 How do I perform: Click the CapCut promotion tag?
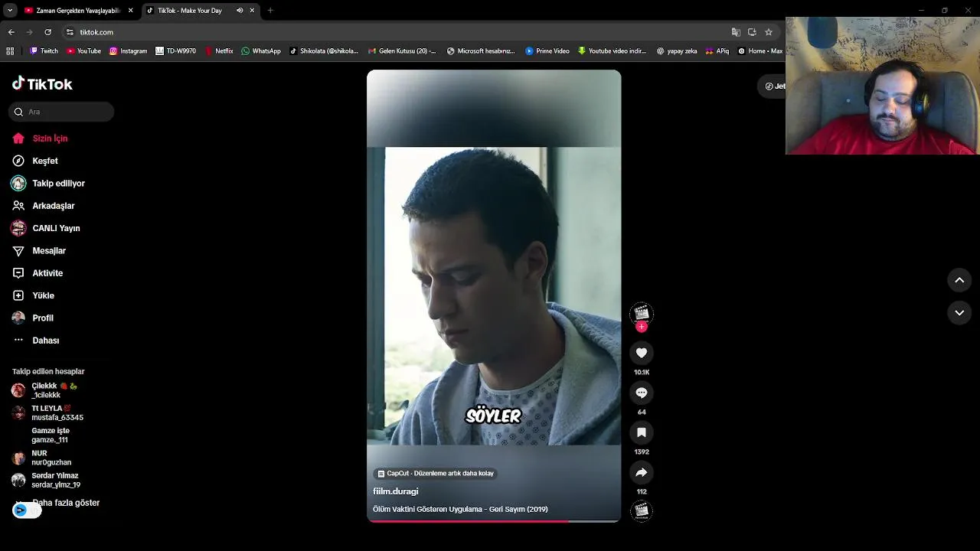(x=436, y=474)
